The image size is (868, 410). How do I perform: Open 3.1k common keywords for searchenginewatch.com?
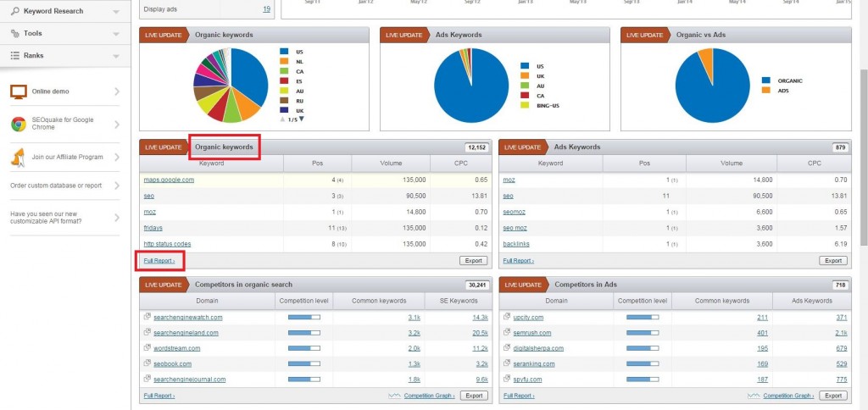click(414, 318)
